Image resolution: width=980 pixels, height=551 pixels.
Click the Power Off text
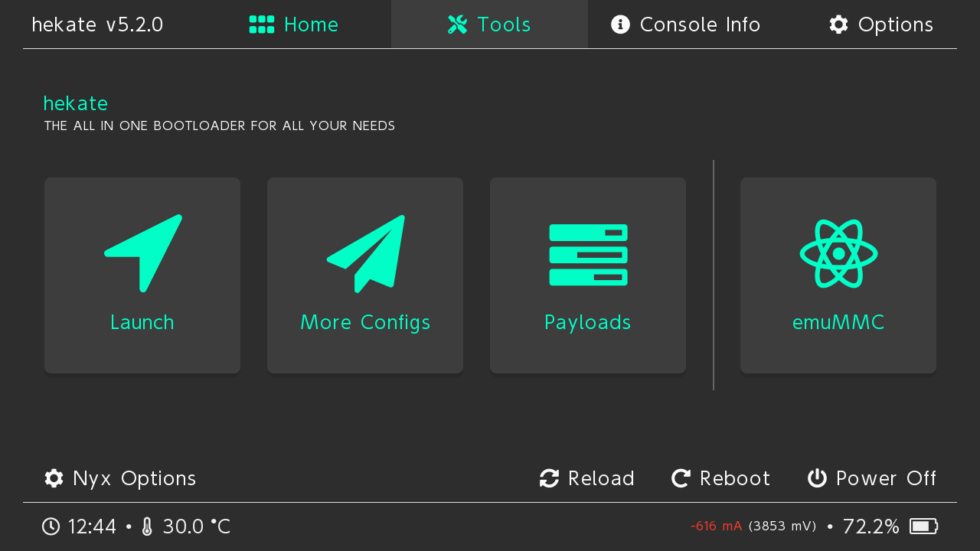point(887,478)
